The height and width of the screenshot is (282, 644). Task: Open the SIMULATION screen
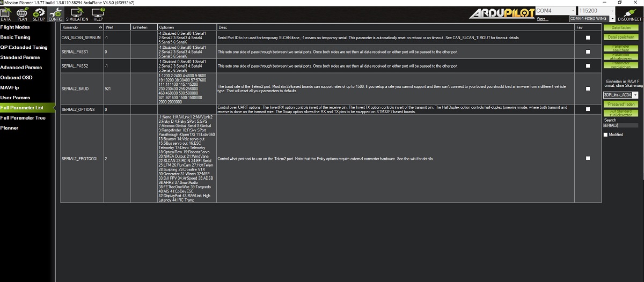click(x=77, y=14)
